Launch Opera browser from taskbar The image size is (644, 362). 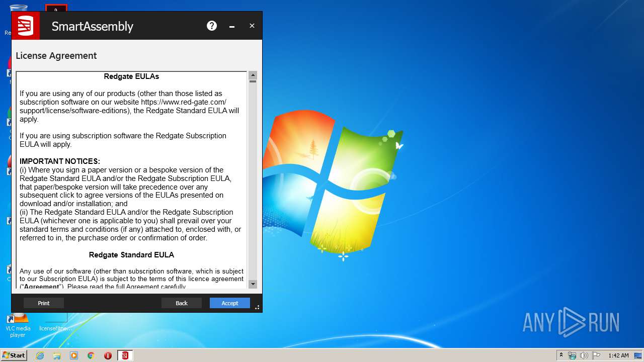tap(108, 355)
